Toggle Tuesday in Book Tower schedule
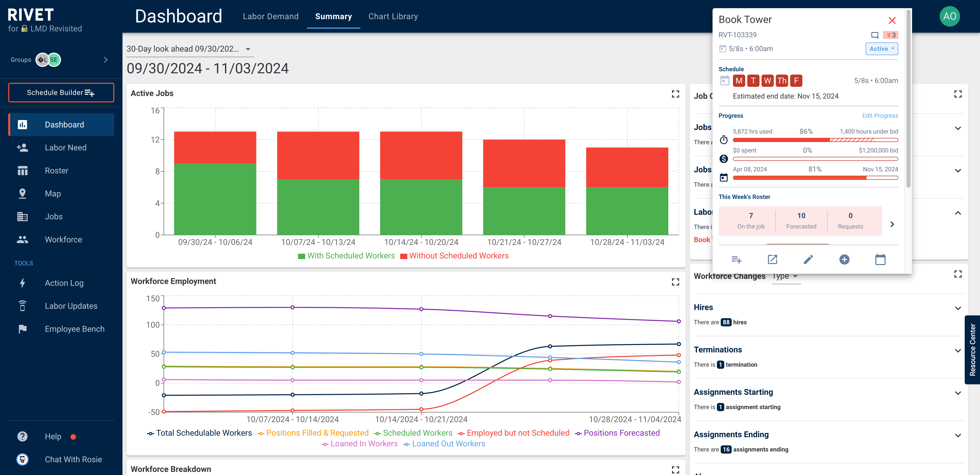Image resolution: width=980 pixels, height=475 pixels. [x=753, y=81]
